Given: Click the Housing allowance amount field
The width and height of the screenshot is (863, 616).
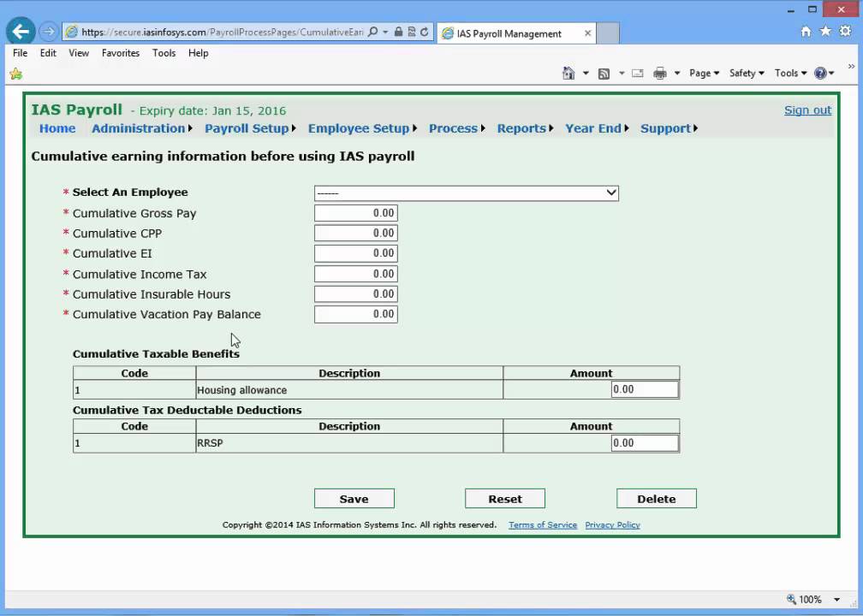Looking at the screenshot, I should point(645,389).
